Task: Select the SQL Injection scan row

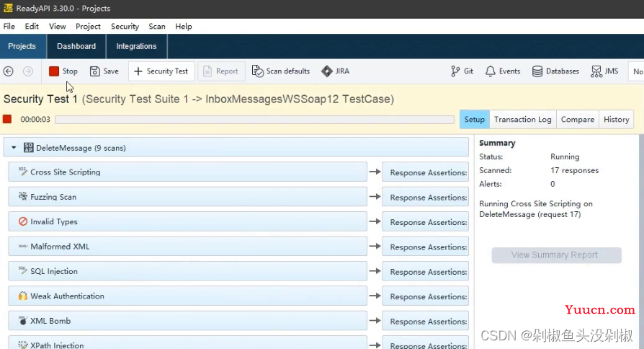Action: pyautogui.click(x=187, y=271)
